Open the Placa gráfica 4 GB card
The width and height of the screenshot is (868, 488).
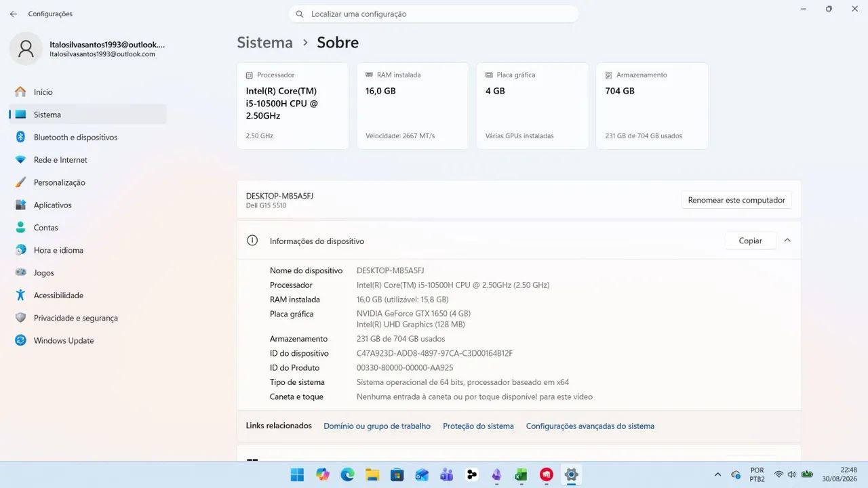click(532, 106)
